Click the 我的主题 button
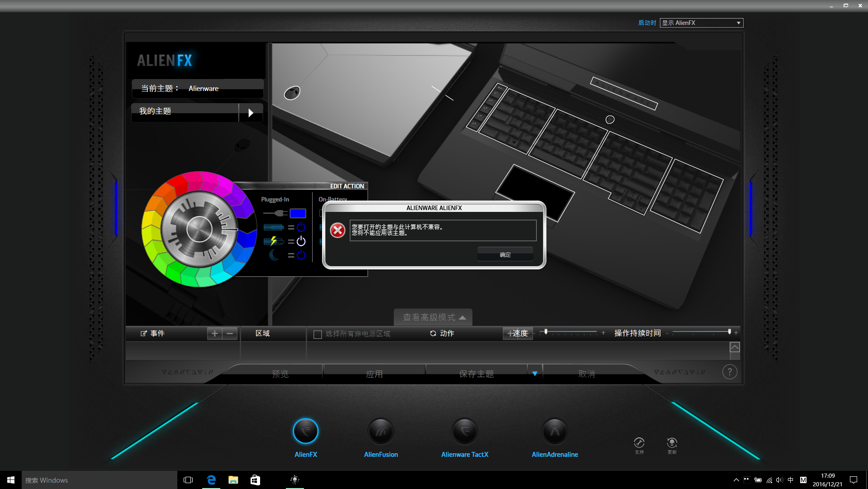 pyautogui.click(x=185, y=111)
